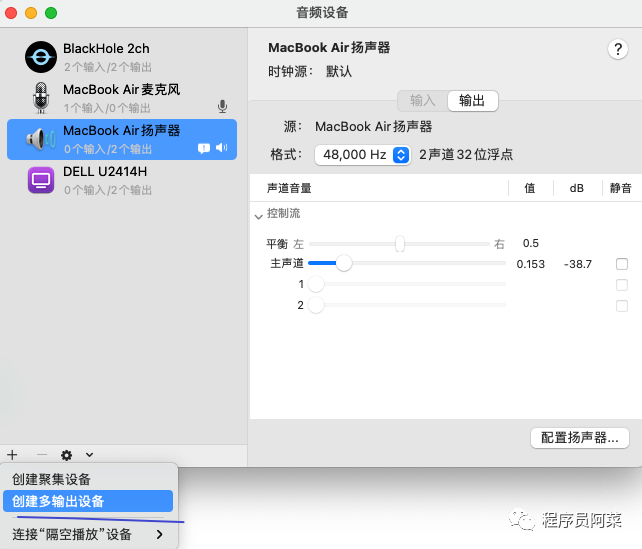Select the MacBook Air 扬声器 row in device list
The height and width of the screenshot is (549, 642).
122,139
